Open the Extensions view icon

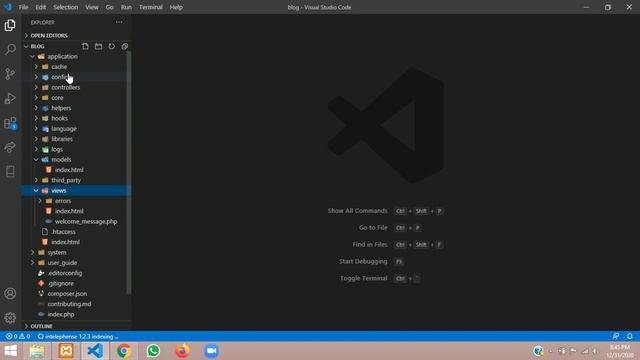[x=10, y=123]
